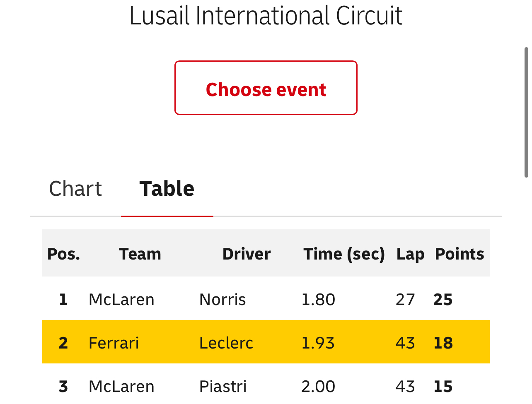Switch to the Chart tab

point(75,189)
